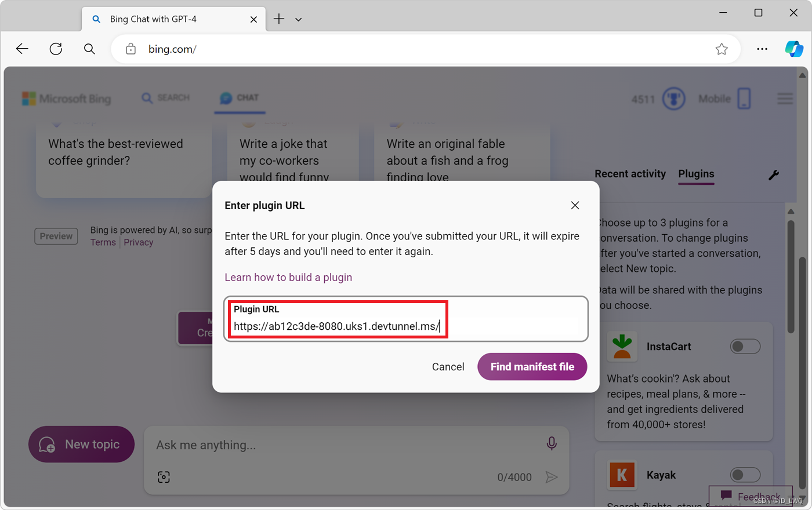Click the favorites star icon in address bar
Viewport: 812px width, 510px height.
click(x=722, y=49)
